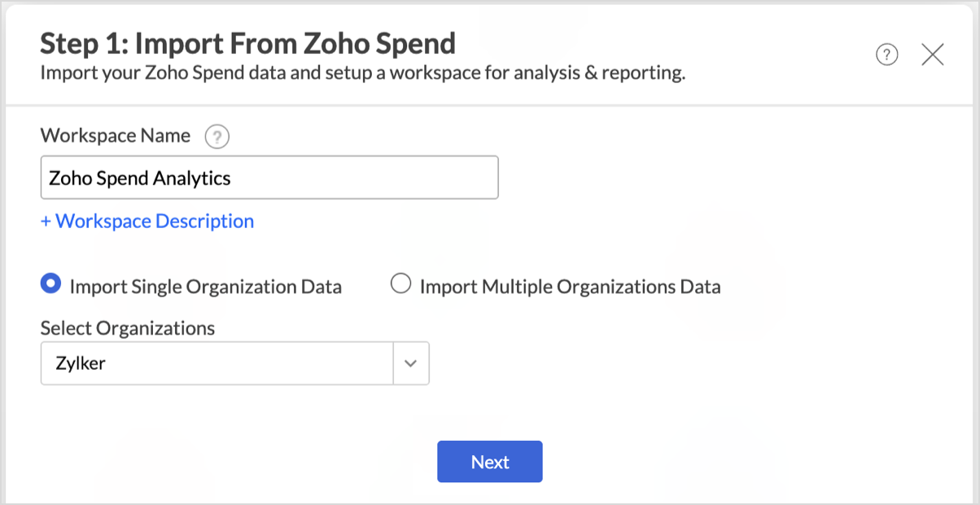
Task: Click the Workspace Name field label
Action: click(x=116, y=136)
